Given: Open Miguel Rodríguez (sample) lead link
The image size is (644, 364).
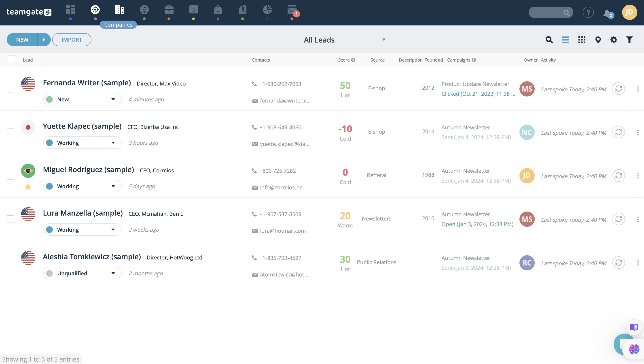Looking at the screenshot, I should point(88,170).
